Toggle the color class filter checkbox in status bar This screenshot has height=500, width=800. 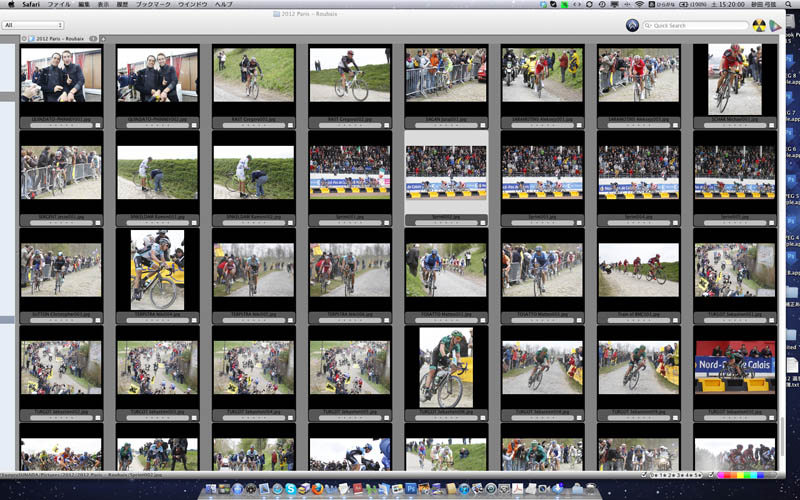(x=712, y=475)
